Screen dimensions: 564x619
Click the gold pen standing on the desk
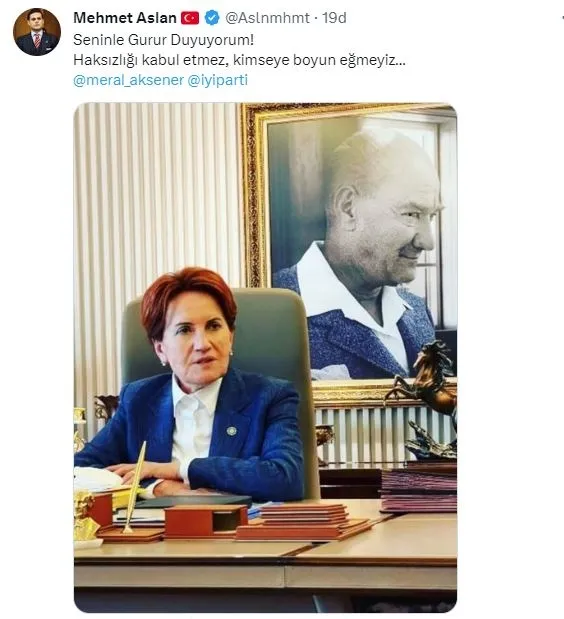tap(135, 487)
